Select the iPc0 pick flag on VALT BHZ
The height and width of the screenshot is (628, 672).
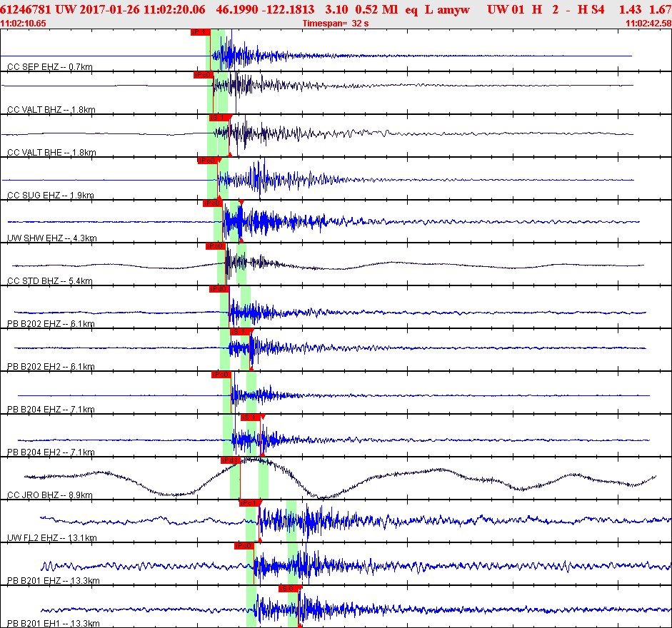coord(203,75)
